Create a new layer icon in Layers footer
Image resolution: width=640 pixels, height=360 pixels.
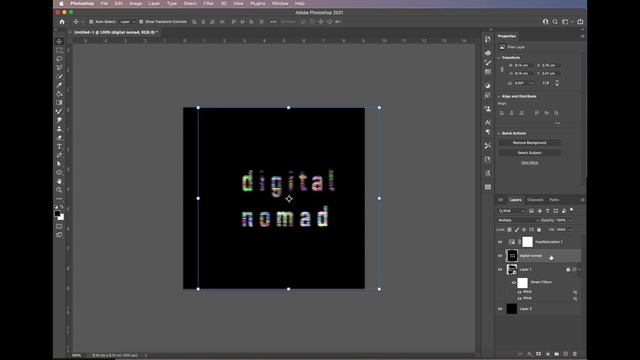tap(566, 354)
